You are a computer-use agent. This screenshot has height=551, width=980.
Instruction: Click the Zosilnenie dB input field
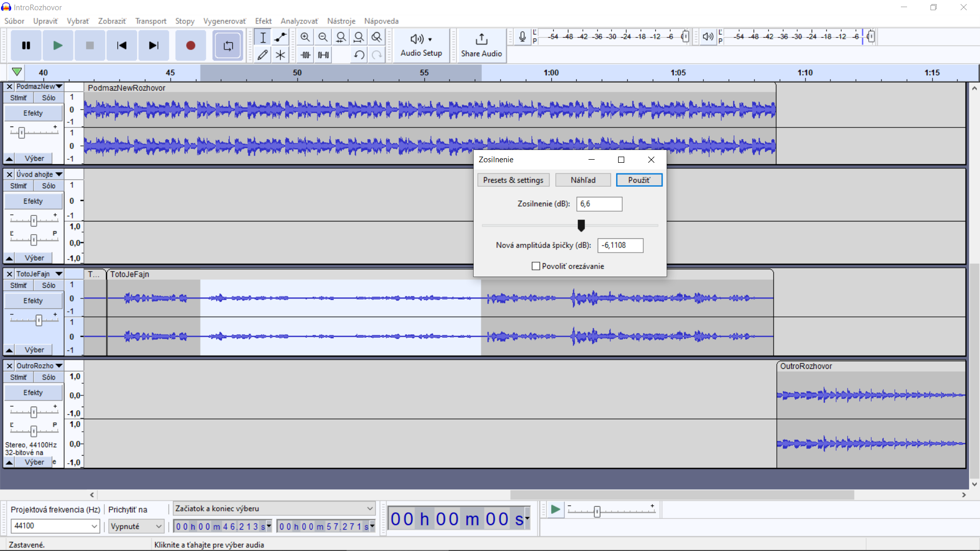click(x=598, y=204)
